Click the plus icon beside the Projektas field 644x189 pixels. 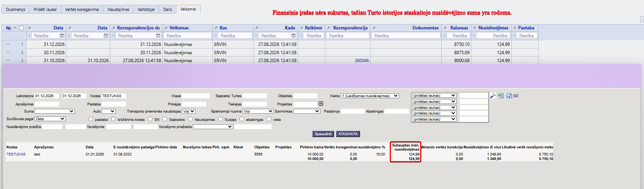pos(321,104)
